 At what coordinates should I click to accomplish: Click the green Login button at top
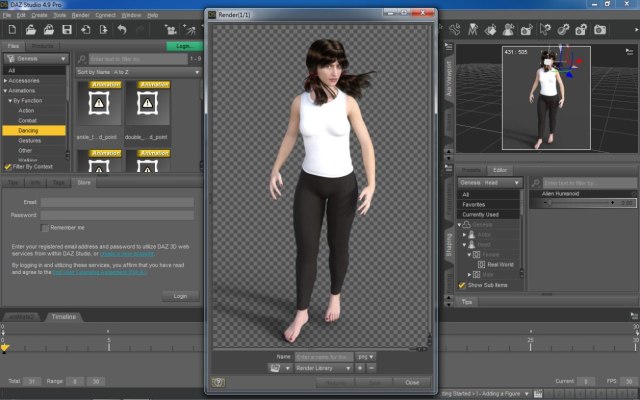(x=183, y=46)
